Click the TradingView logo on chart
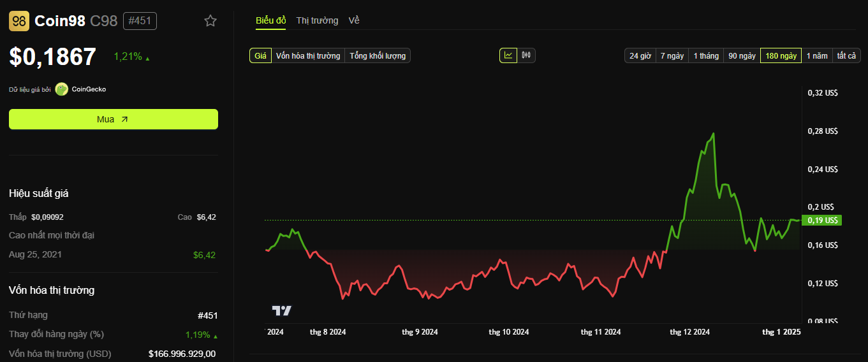This screenshot has width=868, height=362. (282, 310)
